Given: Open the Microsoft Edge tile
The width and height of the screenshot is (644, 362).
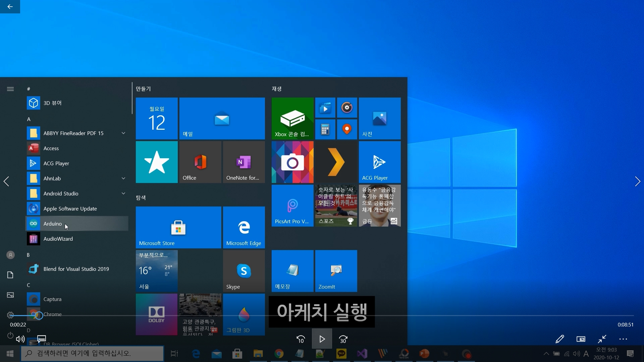Looking at the screenshot, I should (244, 227).
